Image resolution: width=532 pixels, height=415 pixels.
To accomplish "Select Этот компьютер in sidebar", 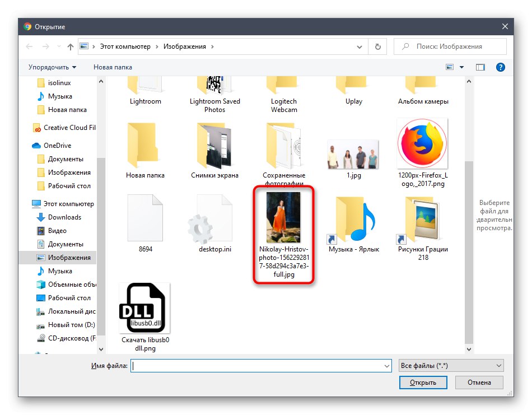I will (63, 204).
